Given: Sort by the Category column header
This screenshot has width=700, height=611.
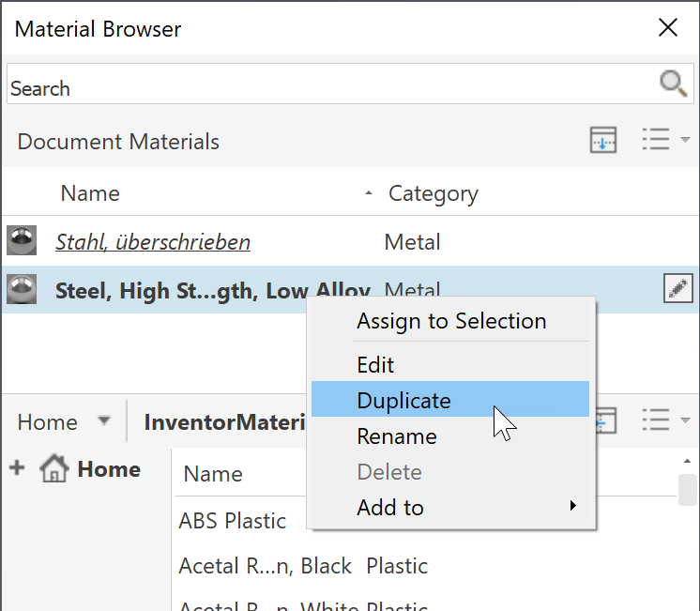Looking at the screenshot, I should [x=433, y=194].
